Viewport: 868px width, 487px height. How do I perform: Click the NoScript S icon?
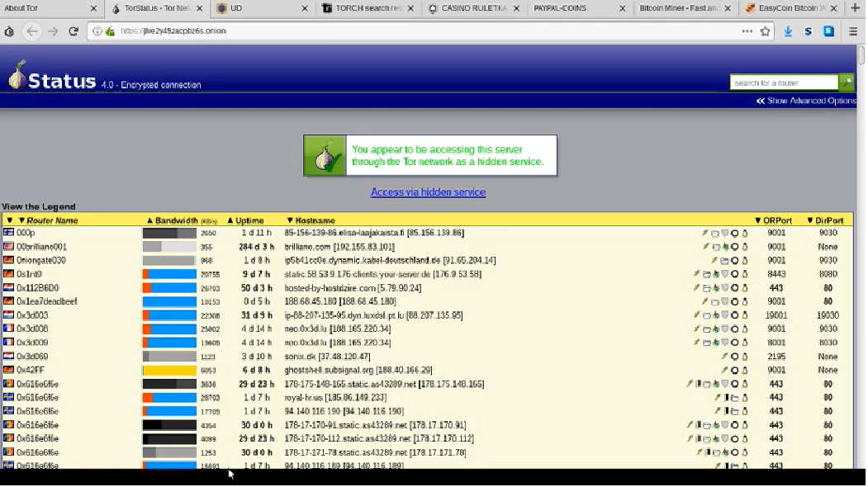(x=809, y=31)
